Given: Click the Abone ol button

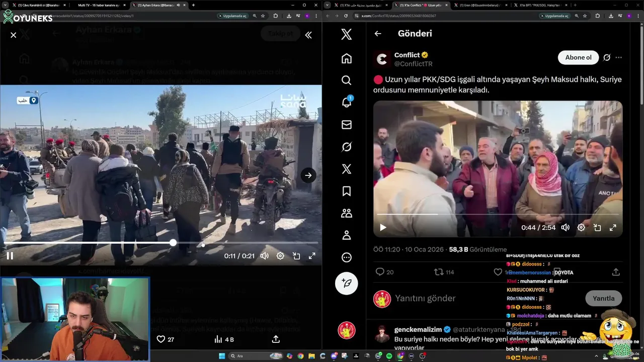Looking at the screenshot, I should point(578,57).
